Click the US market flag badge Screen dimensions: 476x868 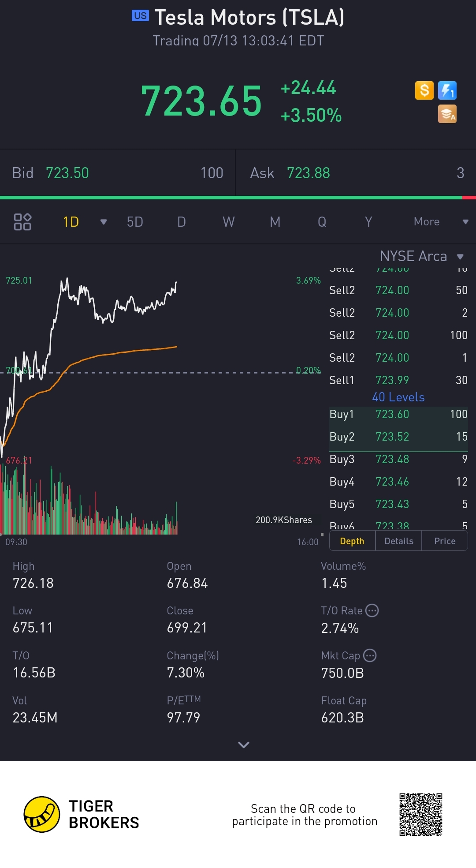pyautogui.click(x=140, y=16)
